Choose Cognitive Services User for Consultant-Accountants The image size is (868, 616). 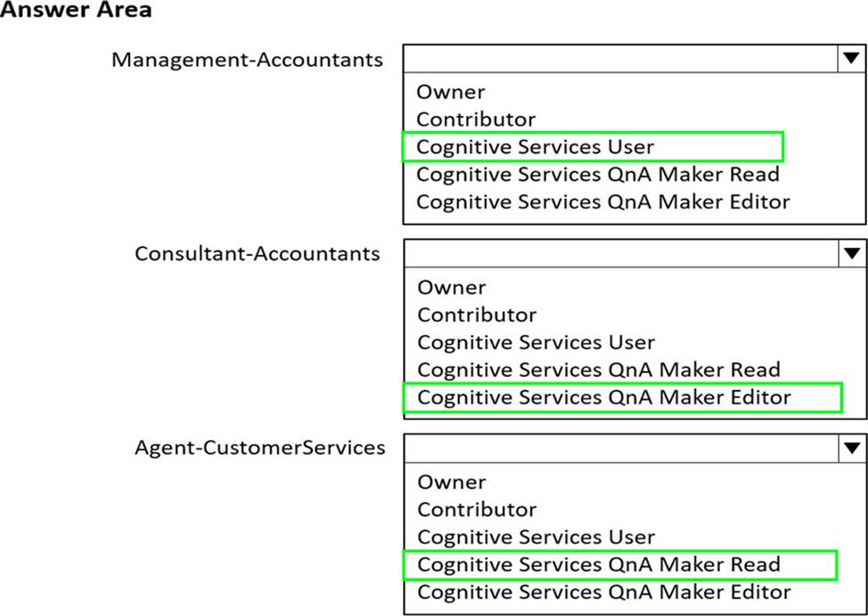(x=535, y=342)
